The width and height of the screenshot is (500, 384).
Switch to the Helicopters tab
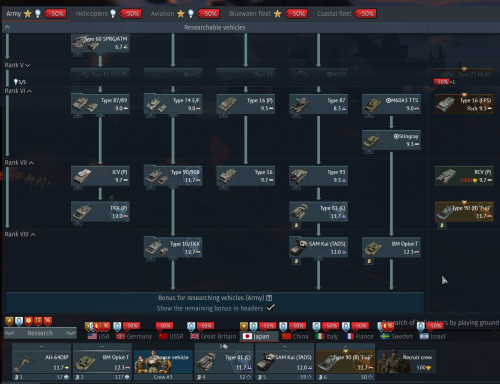pyautogui.click(x=108, y=14)
